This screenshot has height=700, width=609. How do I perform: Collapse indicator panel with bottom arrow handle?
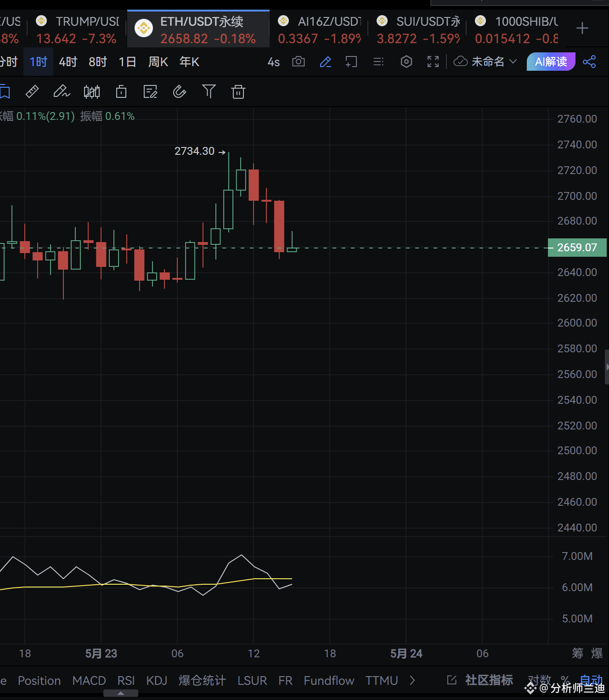(121, 693)
